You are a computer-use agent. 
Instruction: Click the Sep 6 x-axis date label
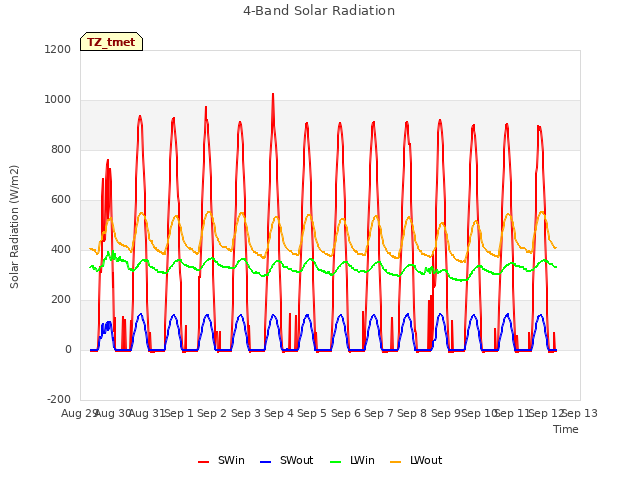click(346, 413)
